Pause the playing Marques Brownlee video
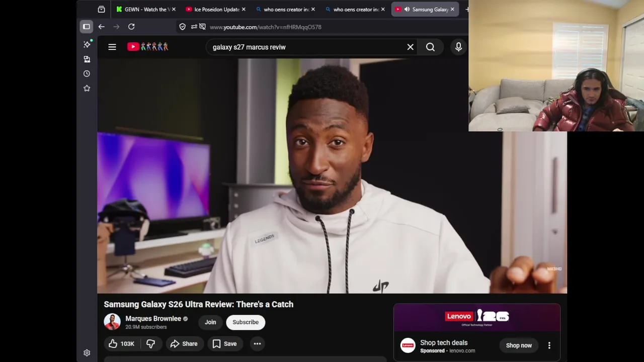644x362 pixels. click(x=332, y=176)
